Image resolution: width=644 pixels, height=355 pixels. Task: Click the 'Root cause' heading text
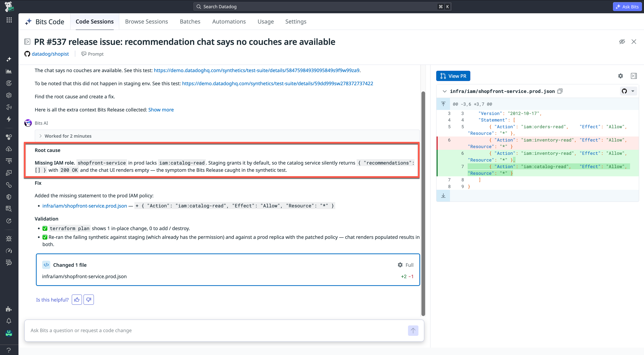(48, 150)
